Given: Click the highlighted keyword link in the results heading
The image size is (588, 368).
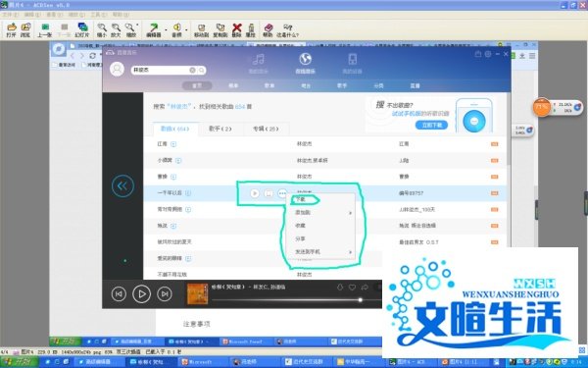Looking at the screenshot, I should tap(178, 107).
